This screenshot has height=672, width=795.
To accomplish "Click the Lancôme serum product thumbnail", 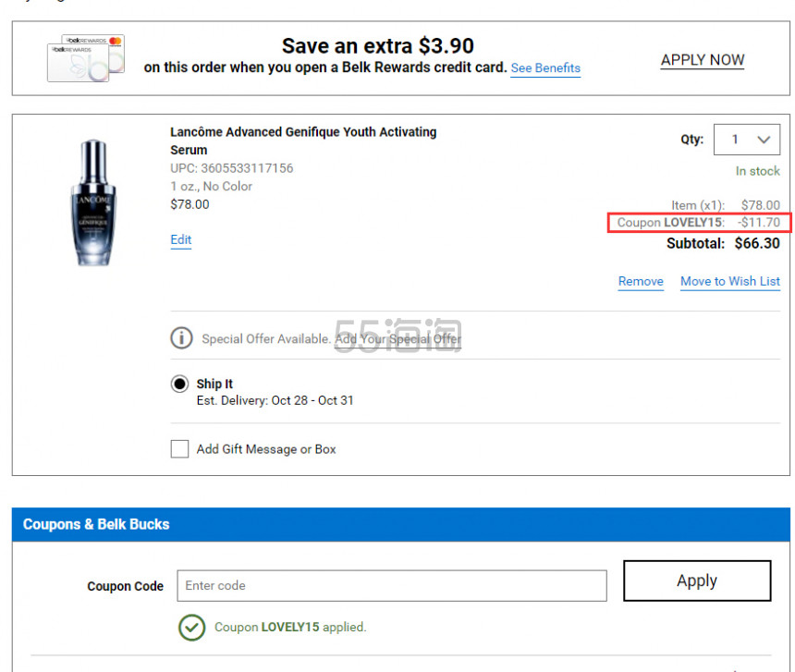I will tap(92, 202).
